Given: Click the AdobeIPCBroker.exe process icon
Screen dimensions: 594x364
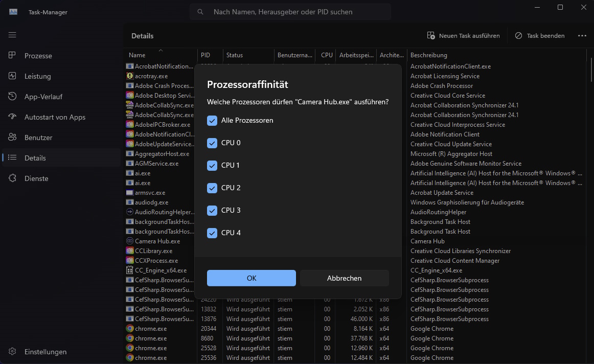Looking at the screenshot, I should [129, 124].
